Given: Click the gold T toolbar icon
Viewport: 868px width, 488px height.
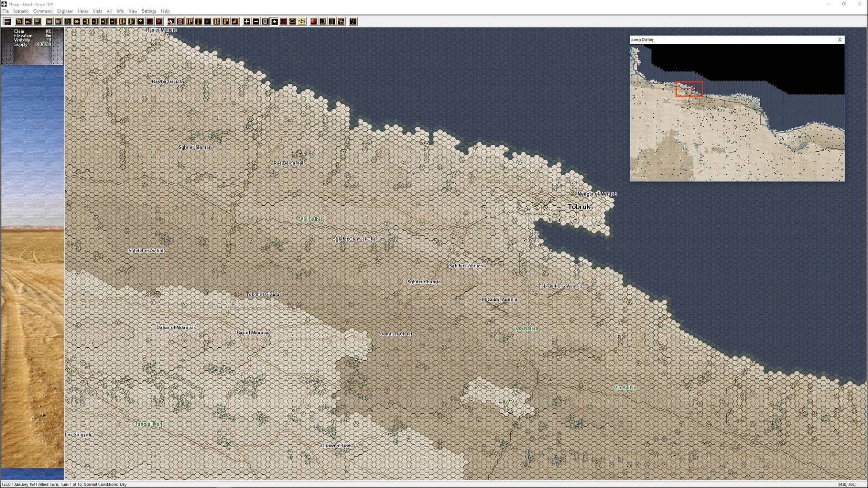Looking at the screenshot, I should [x=198, y=21].
